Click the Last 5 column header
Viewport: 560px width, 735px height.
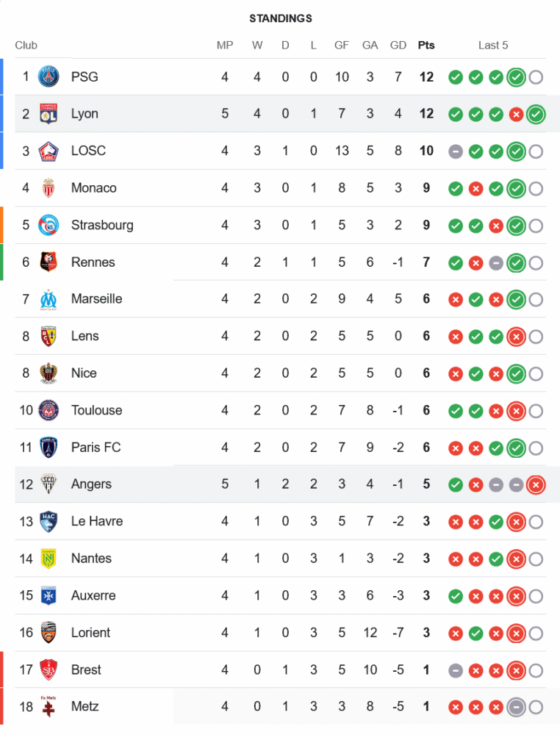point(493,45)
